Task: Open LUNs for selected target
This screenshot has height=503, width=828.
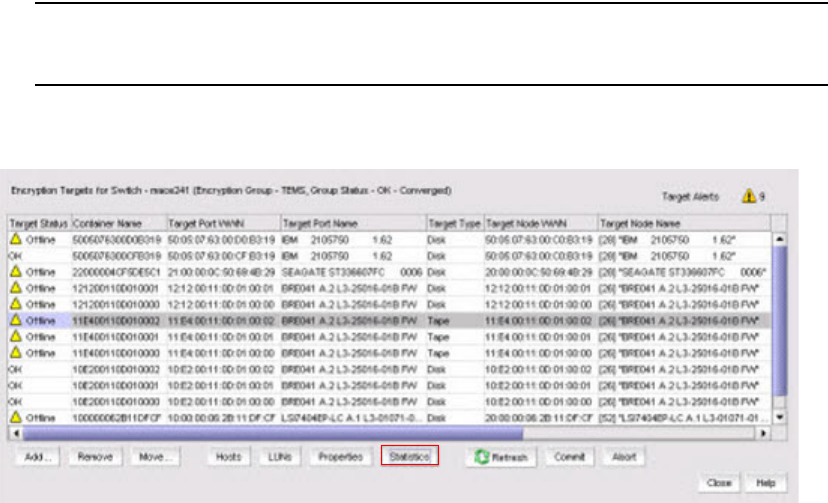Action: click(279, 457)
